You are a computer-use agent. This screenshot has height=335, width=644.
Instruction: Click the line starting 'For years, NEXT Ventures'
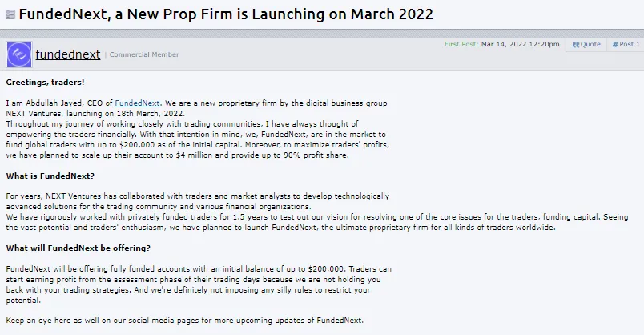pos(197,196)
